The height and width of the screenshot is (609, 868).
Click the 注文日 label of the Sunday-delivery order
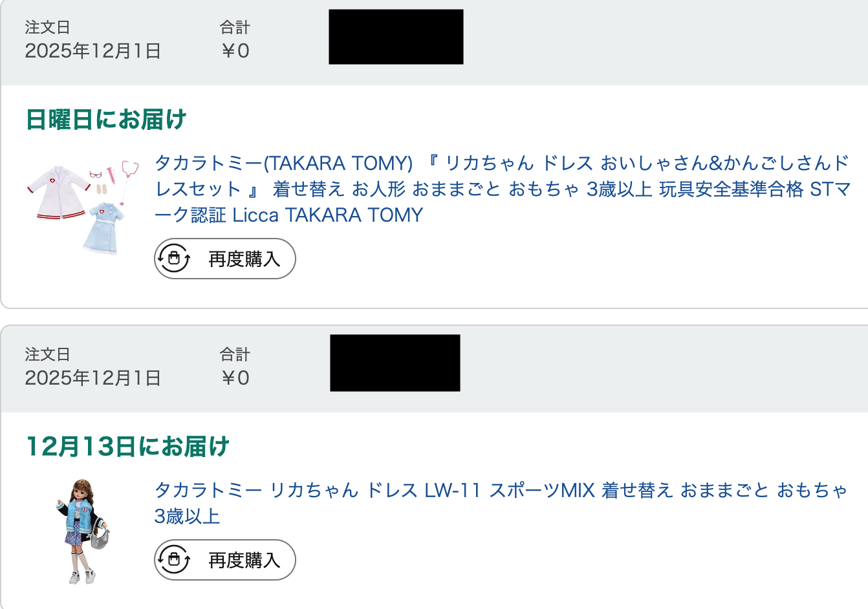pos(47,27)
